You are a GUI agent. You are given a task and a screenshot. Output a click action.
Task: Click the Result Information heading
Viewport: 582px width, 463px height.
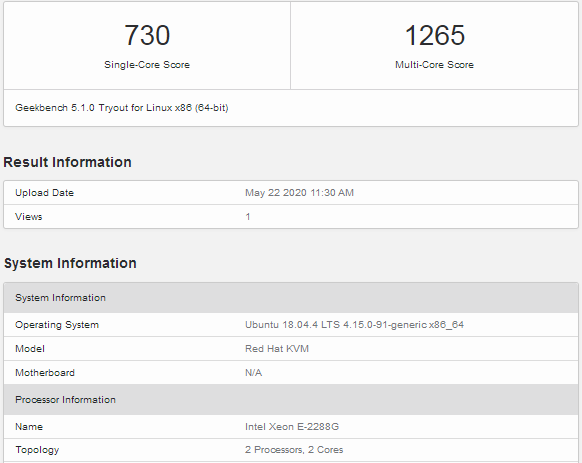(x=67, y=162)
